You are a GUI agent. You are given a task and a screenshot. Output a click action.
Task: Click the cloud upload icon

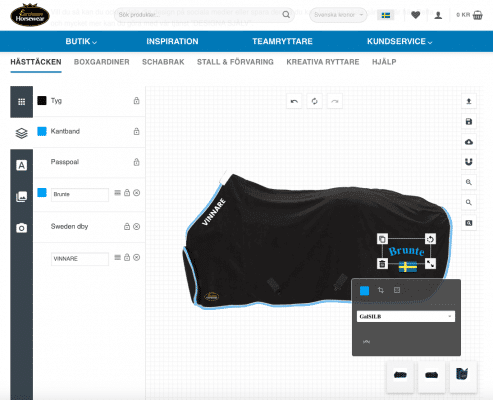[469, 142]
